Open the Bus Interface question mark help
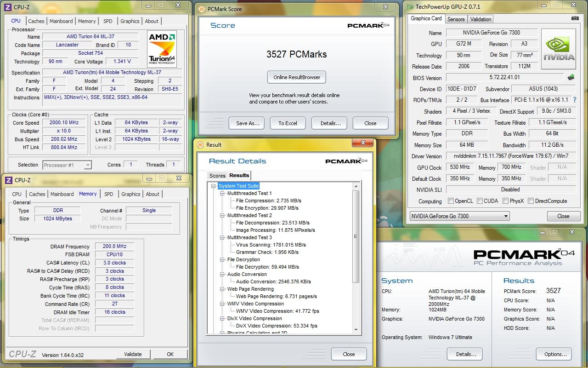Image resolution: width=588 pixels, height=368 pixels. click(574, 100)
